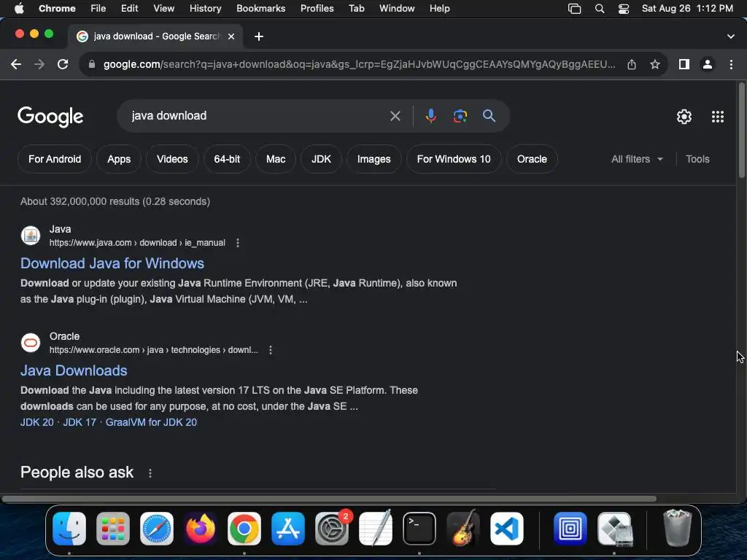Open the Java Downloads Oracle link
The width and height of the screenshot is (747, 560).
coord(74,370)
